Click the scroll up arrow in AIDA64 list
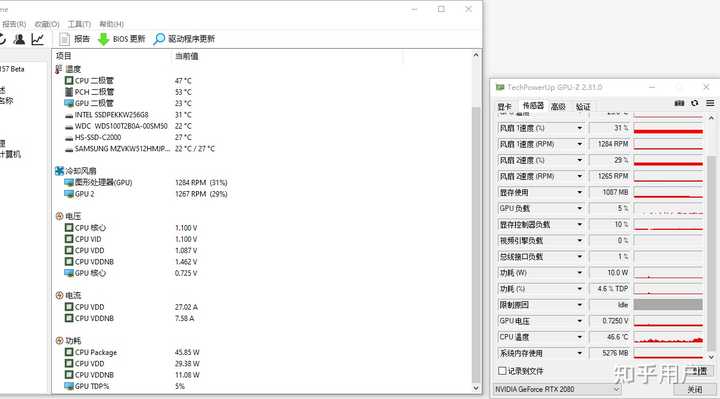This screenshot has height=399, width=720. click(x=476, y=55)
